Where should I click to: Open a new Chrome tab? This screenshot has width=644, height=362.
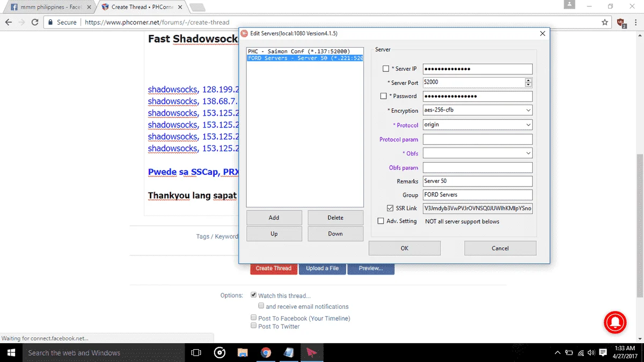(x=197, y=8)
